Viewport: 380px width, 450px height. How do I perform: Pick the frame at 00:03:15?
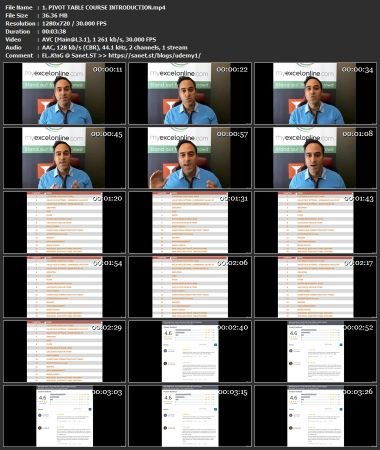point(190,416)
